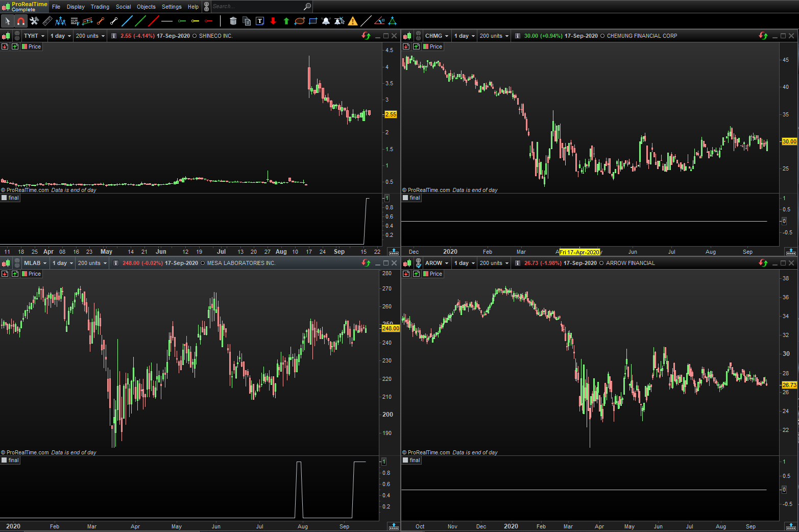The image size is (799, 532).
Task: Open the Social menu
Action: 124,7
